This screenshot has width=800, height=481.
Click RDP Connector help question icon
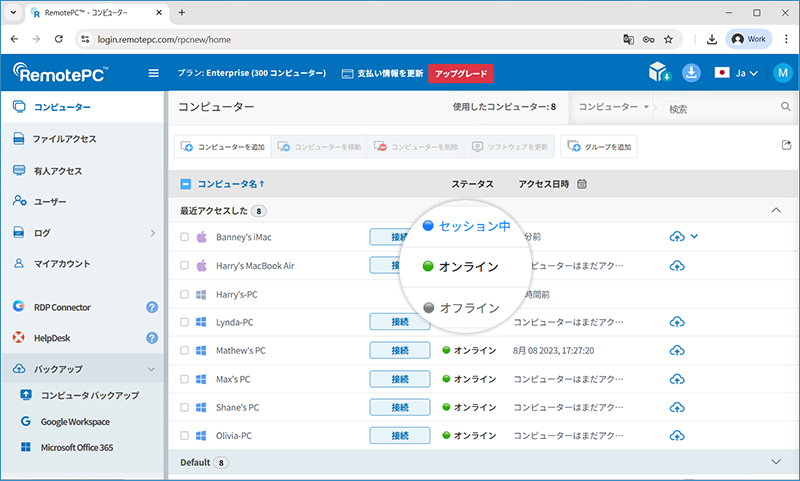tap(152, 307)
